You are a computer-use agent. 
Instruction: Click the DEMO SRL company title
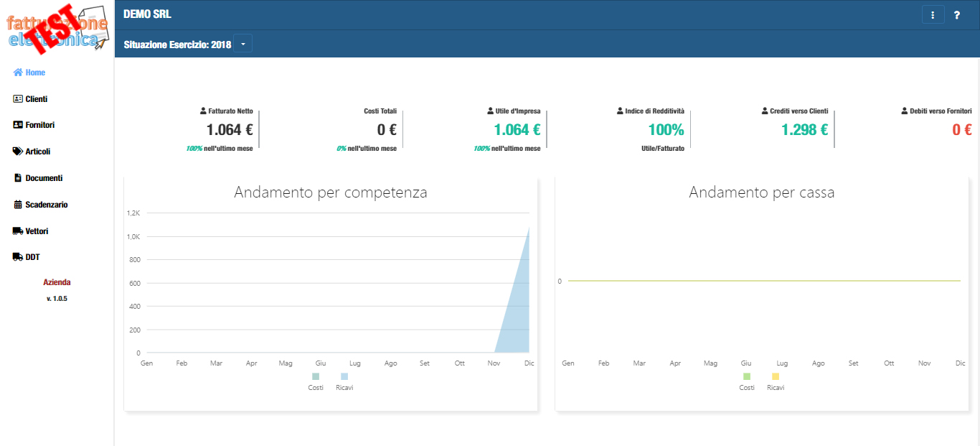(x=147, y=14)
